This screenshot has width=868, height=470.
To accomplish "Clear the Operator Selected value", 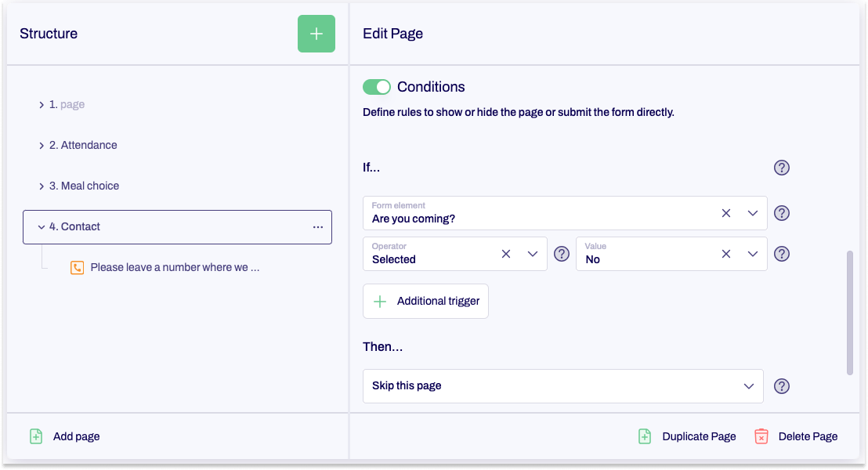I will pos(505,254).
